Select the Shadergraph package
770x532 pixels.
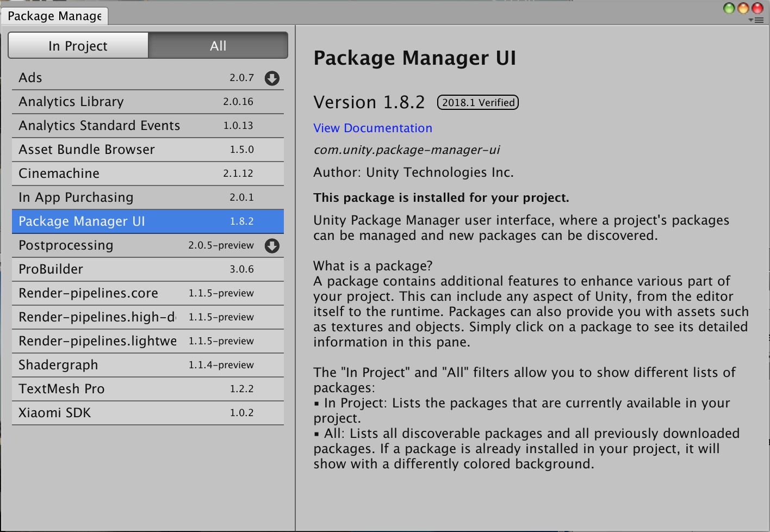click(x=148, y=365)
